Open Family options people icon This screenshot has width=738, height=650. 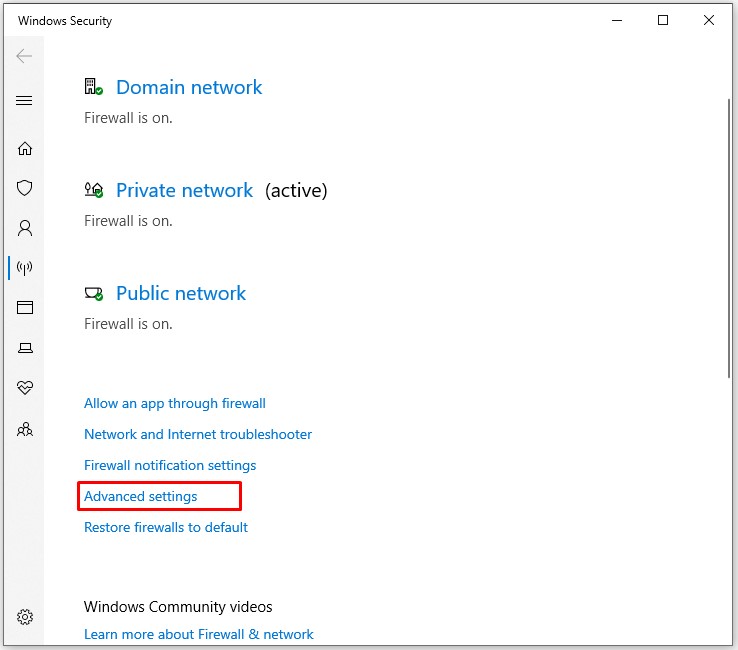[x=25, y=429]
